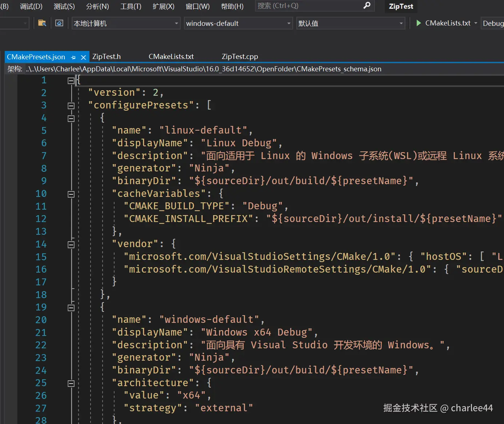The height and width of the screenshot is (424, 504).
Task: Switch to the ZipTest.cpp tab
Action: tap(240, 56)
